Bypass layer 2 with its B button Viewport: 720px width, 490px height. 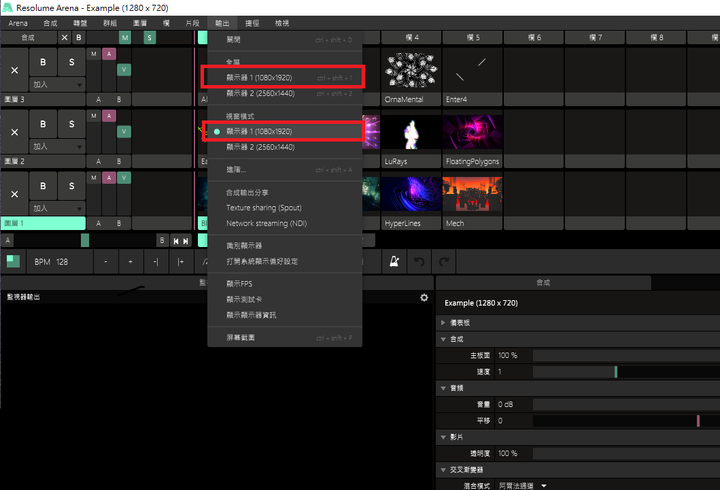pos(43,124)
